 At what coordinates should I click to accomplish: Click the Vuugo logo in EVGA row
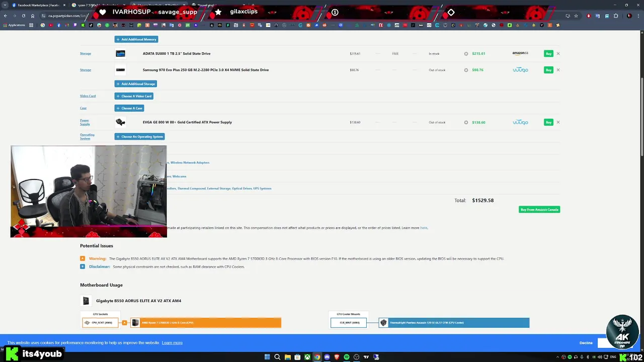tap(520, 122)
